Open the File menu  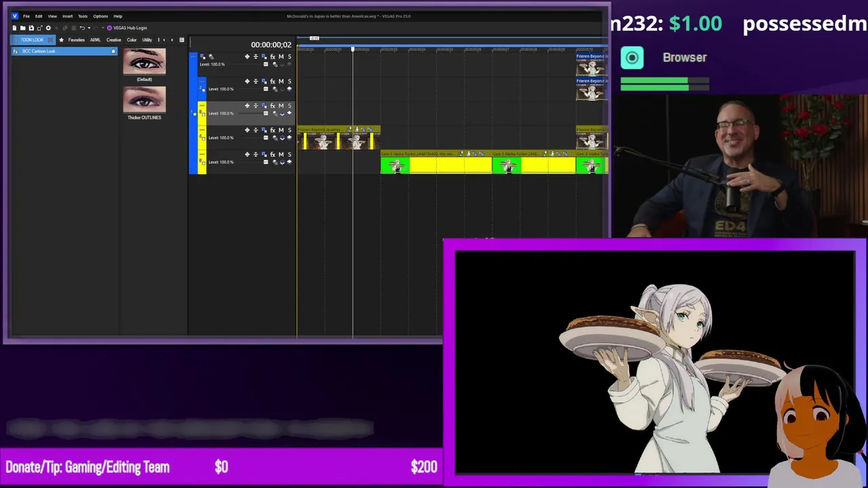[26, 16]
